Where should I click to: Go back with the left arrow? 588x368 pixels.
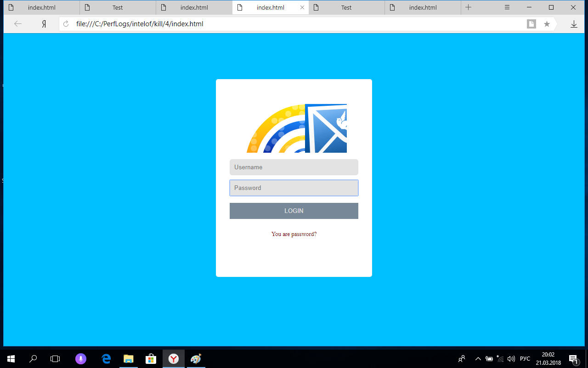tap(18, 24)
